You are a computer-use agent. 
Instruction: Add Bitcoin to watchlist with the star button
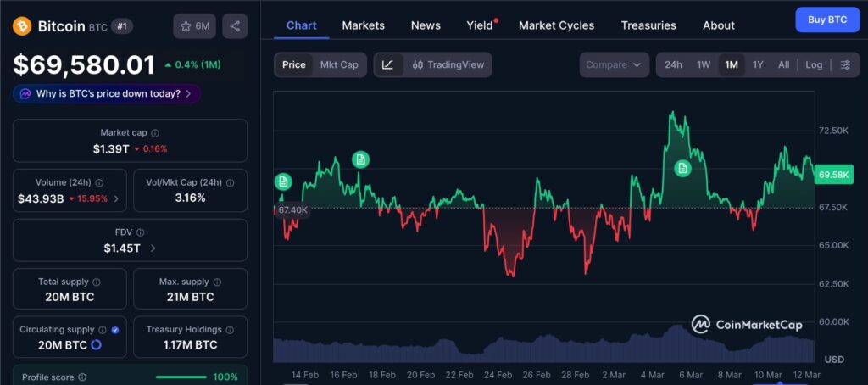(x=194, y=26)
